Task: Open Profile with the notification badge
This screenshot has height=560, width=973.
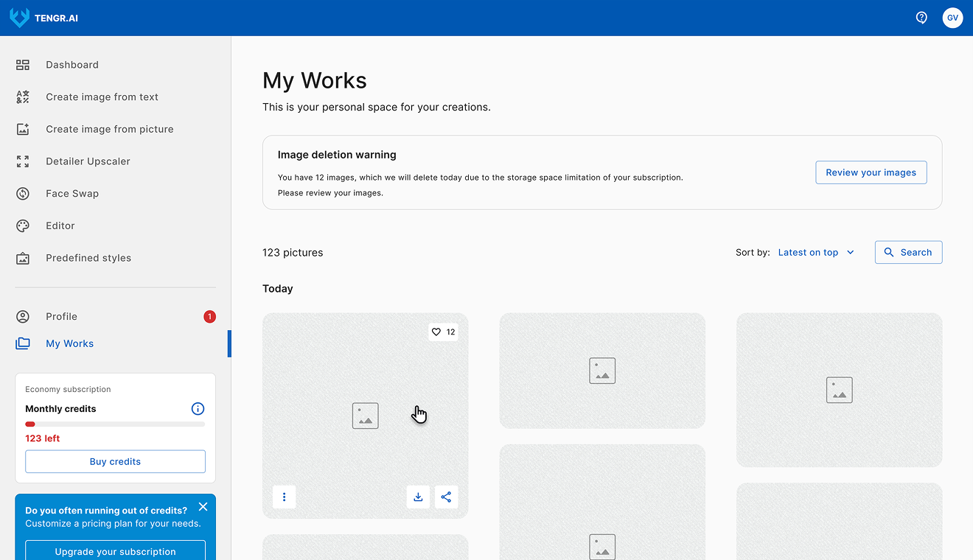Action: [61, 316]
